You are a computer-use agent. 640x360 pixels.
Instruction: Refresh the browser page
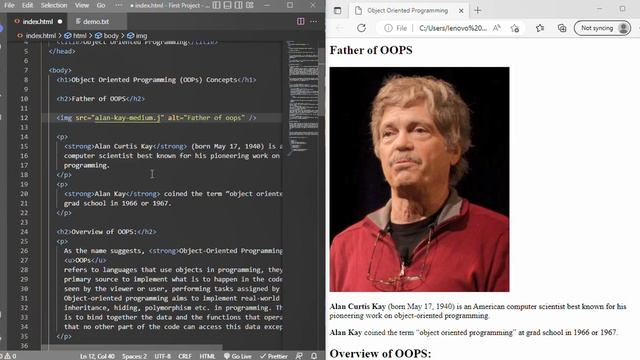[361, 28]
